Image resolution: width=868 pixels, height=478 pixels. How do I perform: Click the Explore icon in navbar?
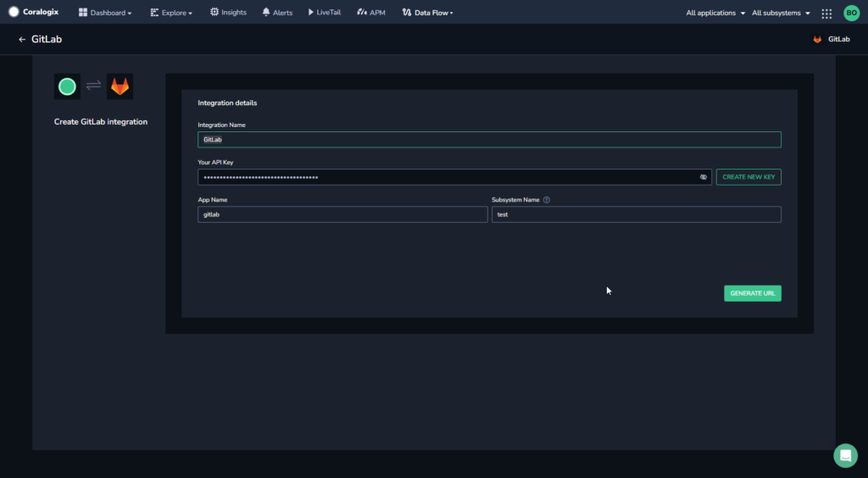coord(154,12)
